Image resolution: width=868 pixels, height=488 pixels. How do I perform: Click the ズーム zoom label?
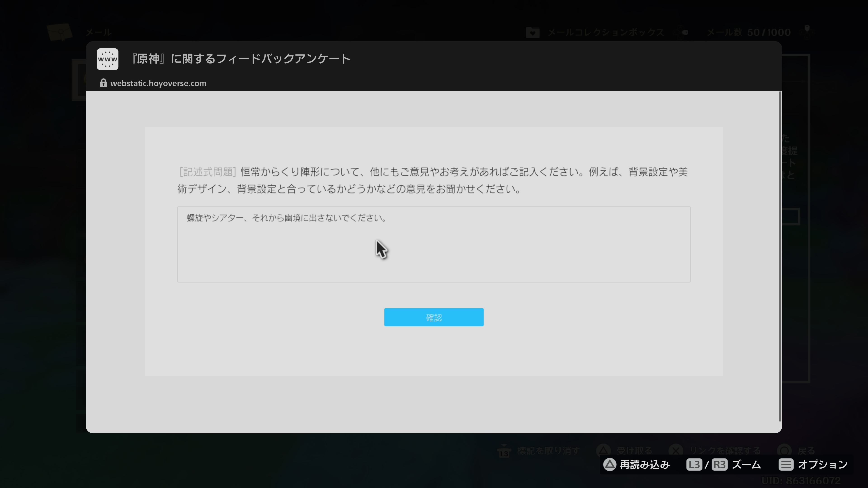point(746,465)
